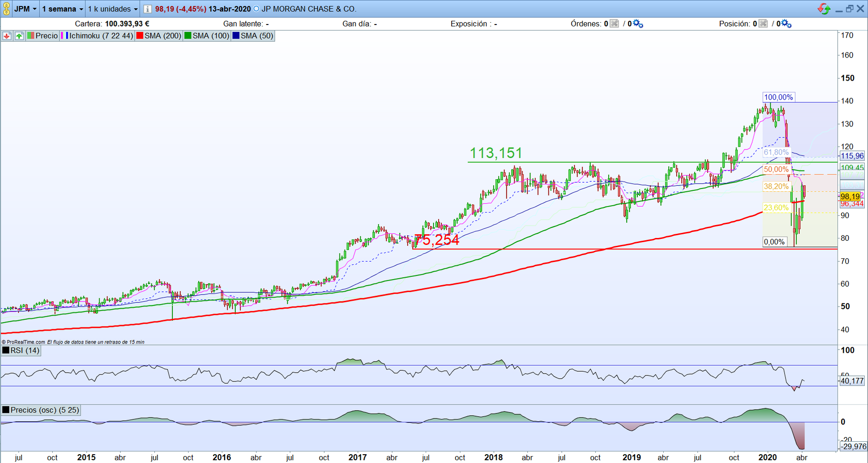
Task: Click the blue circle before JP MORGAN CHASE
Action: pyautogui.click(x=256, y=9)
